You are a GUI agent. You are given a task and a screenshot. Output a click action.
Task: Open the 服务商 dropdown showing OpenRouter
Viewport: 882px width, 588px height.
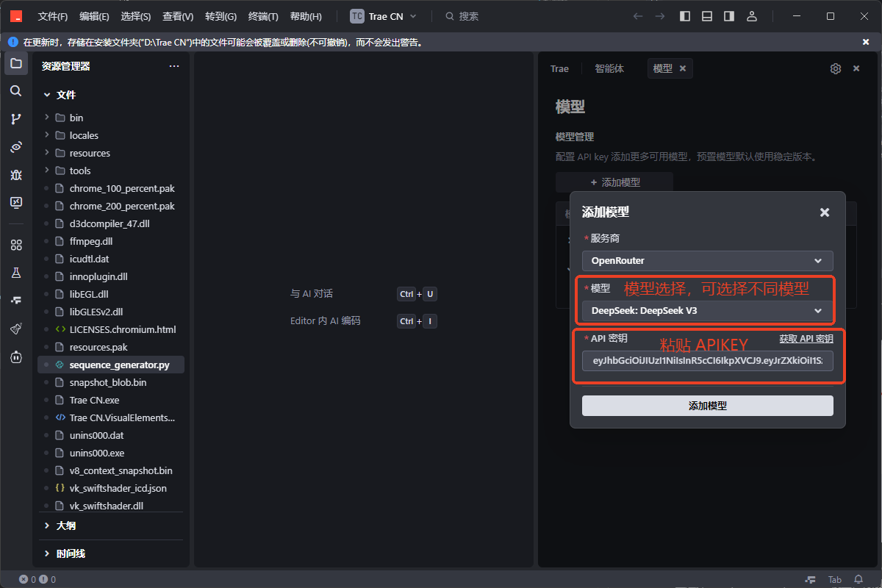(708, 261)
